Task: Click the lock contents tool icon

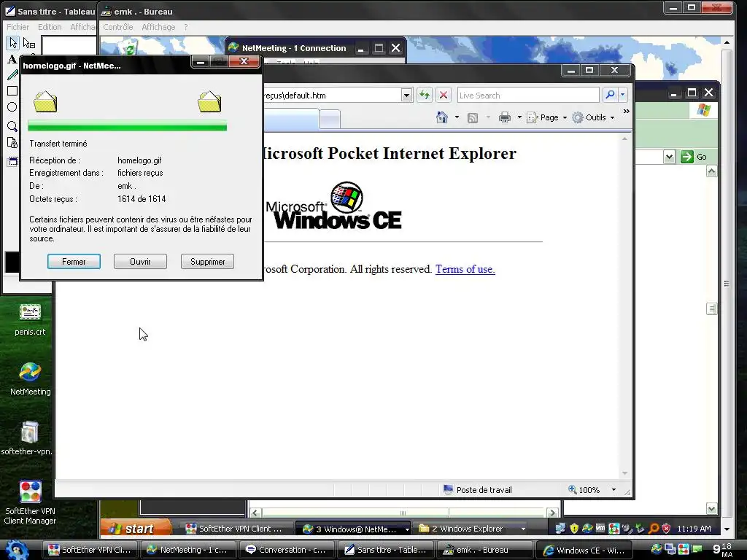Action: pos(12,143)
